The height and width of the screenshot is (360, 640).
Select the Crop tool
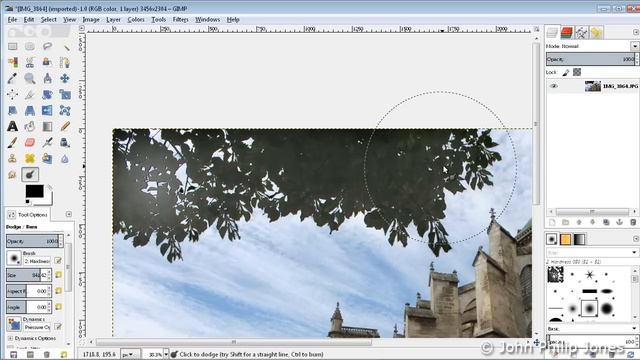pyautogui.click(x=30, y=94)
